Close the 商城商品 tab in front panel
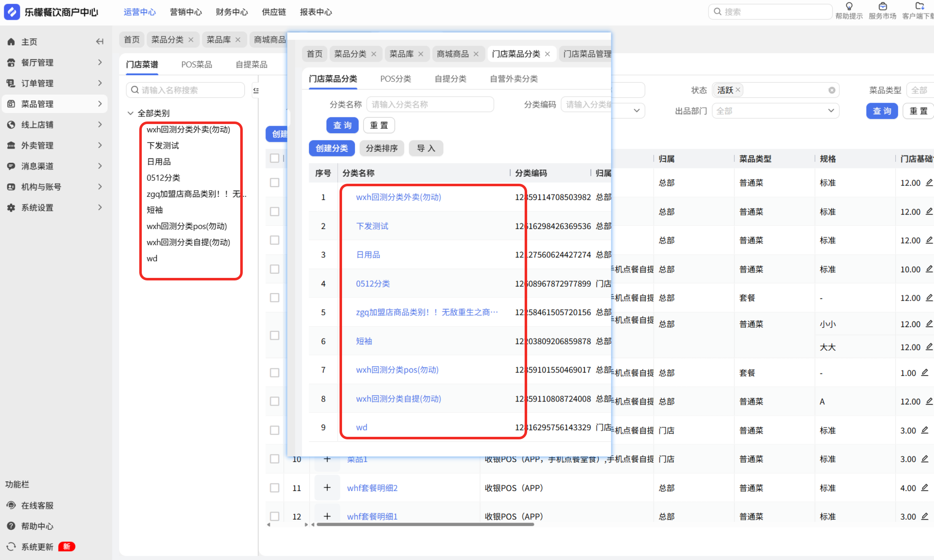Screen dimensions: 934x560 click(476, 54)
